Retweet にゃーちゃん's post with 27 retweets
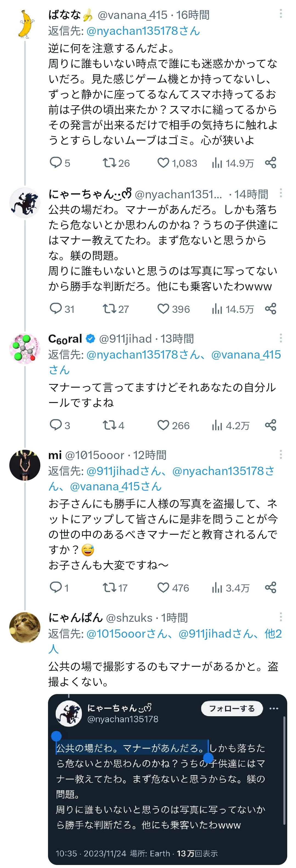Viewport: 296px width, 868px height. click(109, 309)
